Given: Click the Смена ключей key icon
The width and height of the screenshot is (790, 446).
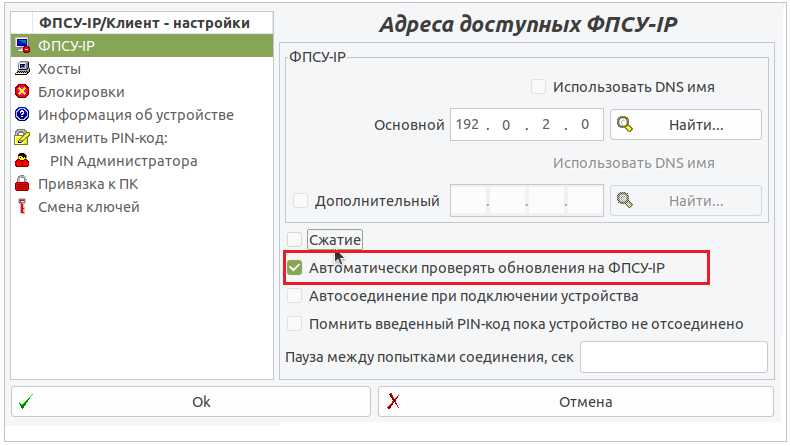Looking at the screenshot, I should tap(22, 207).
